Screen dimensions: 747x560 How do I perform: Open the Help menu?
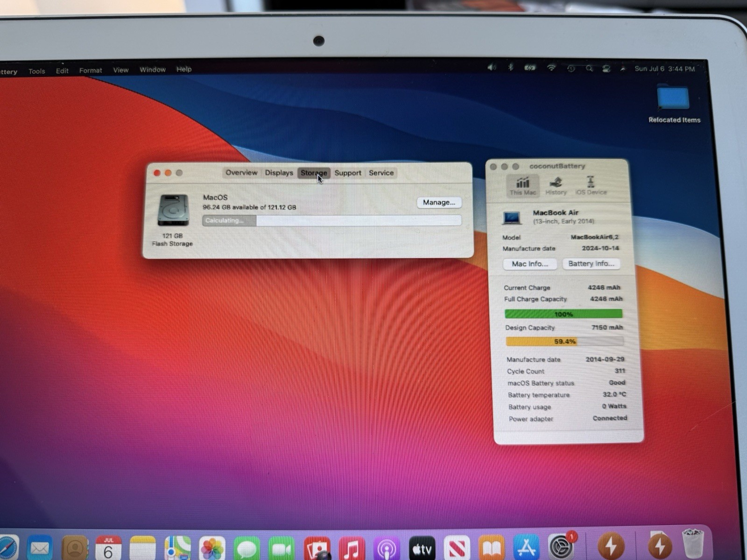(184, 69)
